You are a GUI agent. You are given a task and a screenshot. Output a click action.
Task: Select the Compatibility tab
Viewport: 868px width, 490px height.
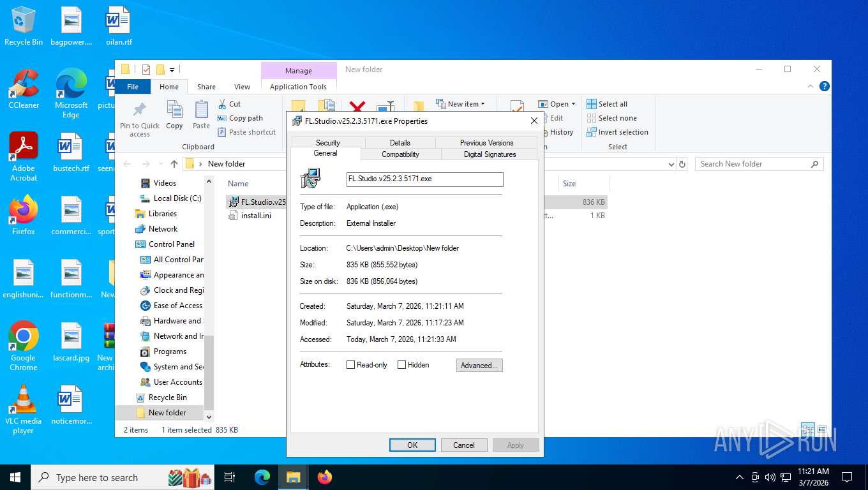pyautogui.click(x=400, y=154)
